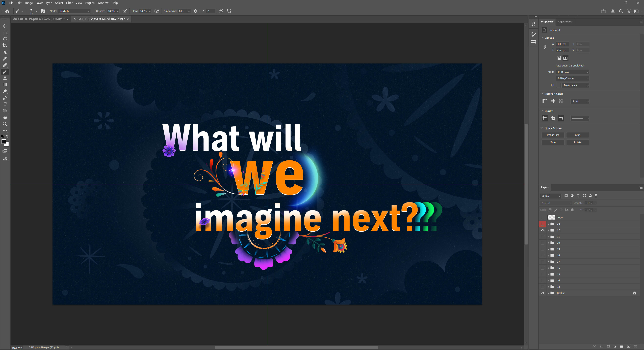Open the brush Mode dropdown (Multiply)
Screen dimensions: 644x350
pos(75,11)
